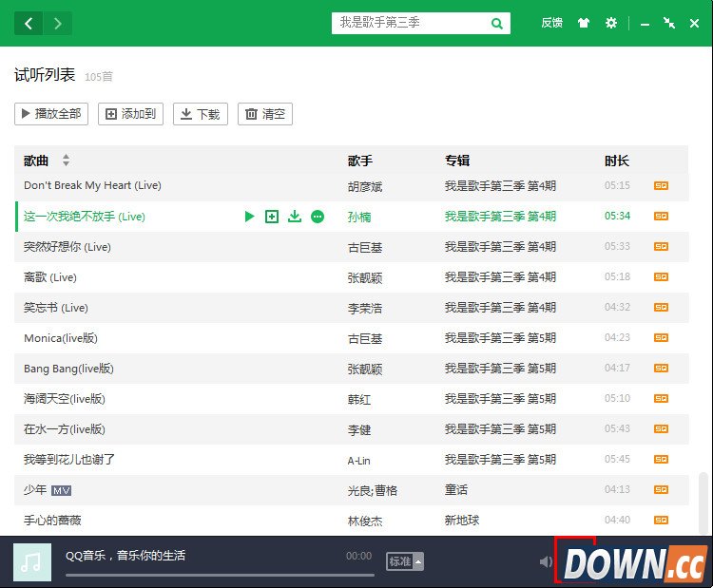
Task: Open artist 韩红
Action: click(x=359, y=399)
